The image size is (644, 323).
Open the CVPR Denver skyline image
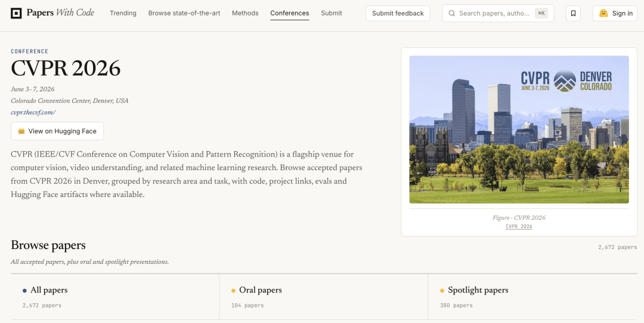pyautogui.click(x=519, y=130)
